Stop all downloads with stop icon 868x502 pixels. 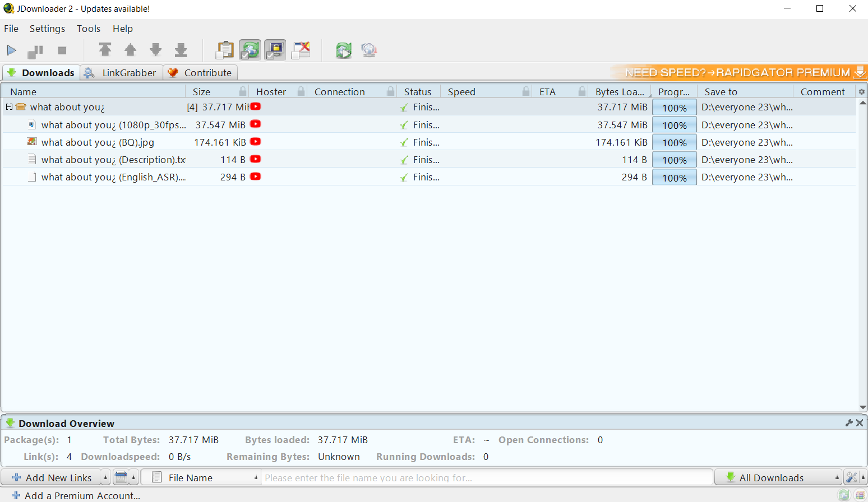(62, 50)
